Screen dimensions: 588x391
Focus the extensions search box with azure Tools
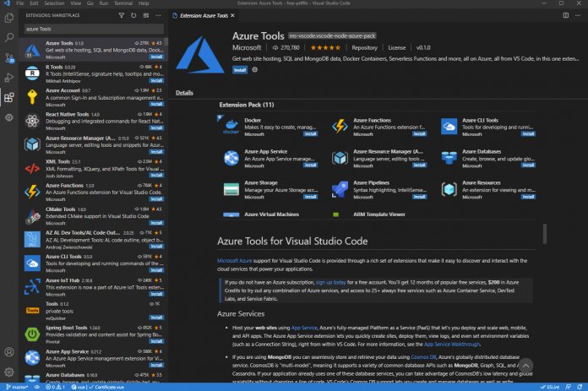pyautogui.click(x=94, y=29)
